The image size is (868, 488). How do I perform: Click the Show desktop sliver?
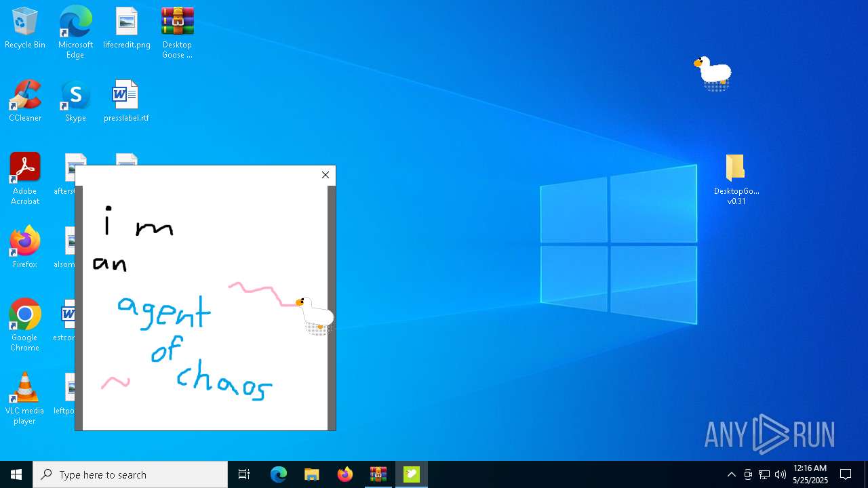[866, 474]
